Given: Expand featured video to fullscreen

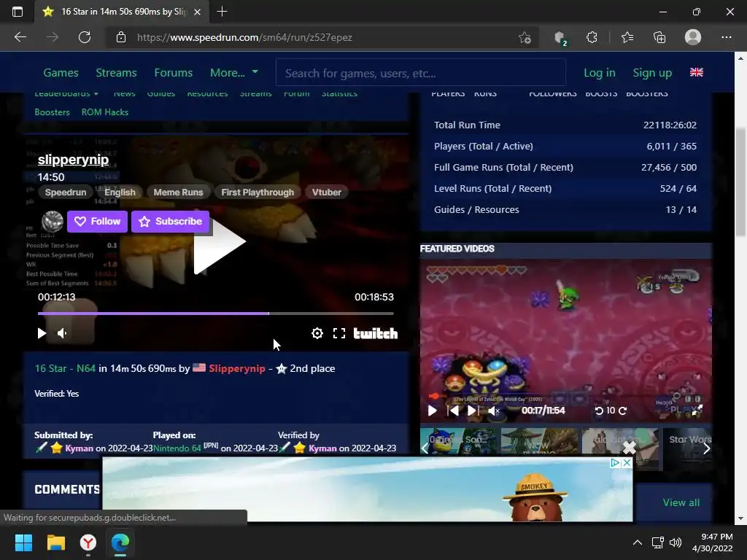Looking at the screenshot, I should click(697, 411).
